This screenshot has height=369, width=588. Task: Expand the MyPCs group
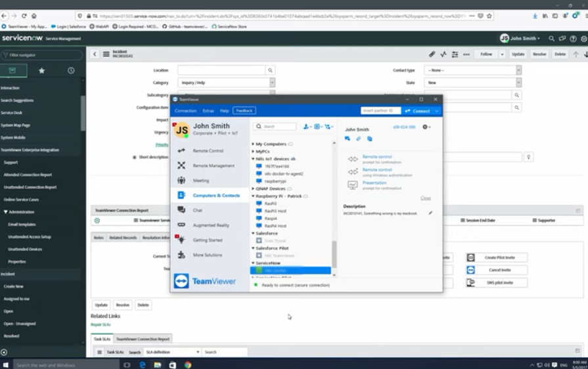(253, 152)
